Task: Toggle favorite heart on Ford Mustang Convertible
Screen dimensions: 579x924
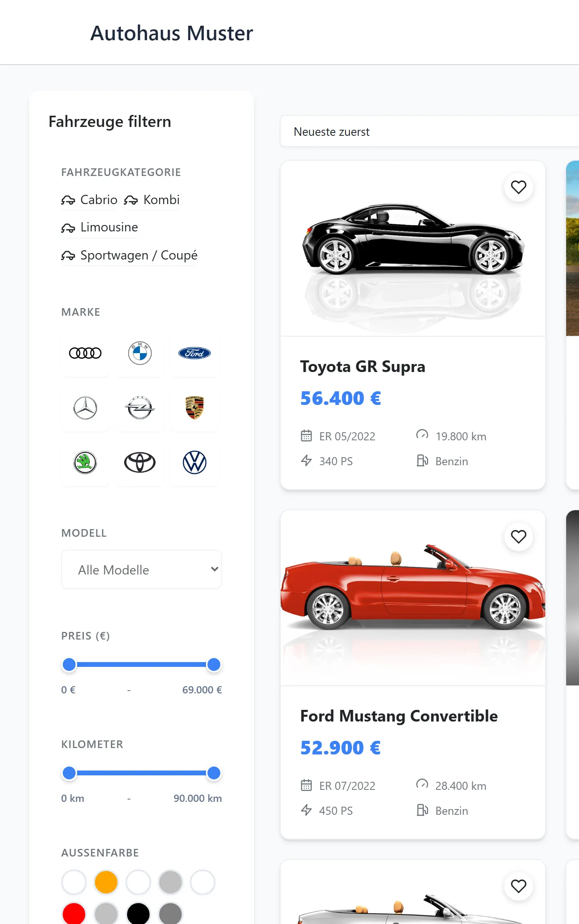Action: tap(519, 537)
